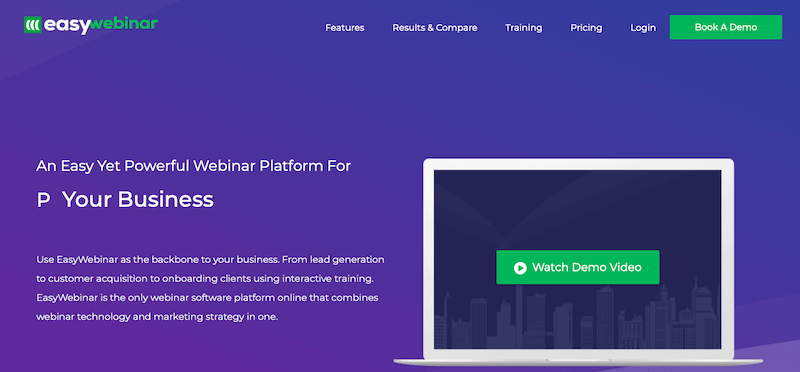Click the city skyline illustration in laptop

click(578, 316)
